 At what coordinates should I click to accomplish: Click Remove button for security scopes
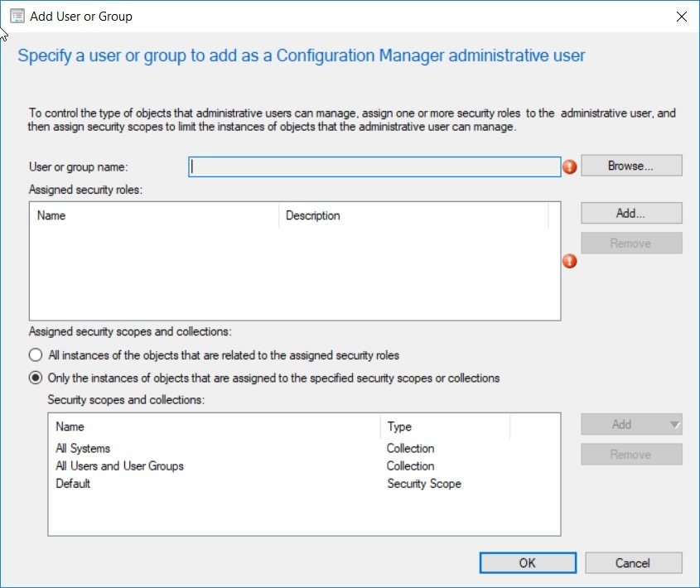[631, 455]
